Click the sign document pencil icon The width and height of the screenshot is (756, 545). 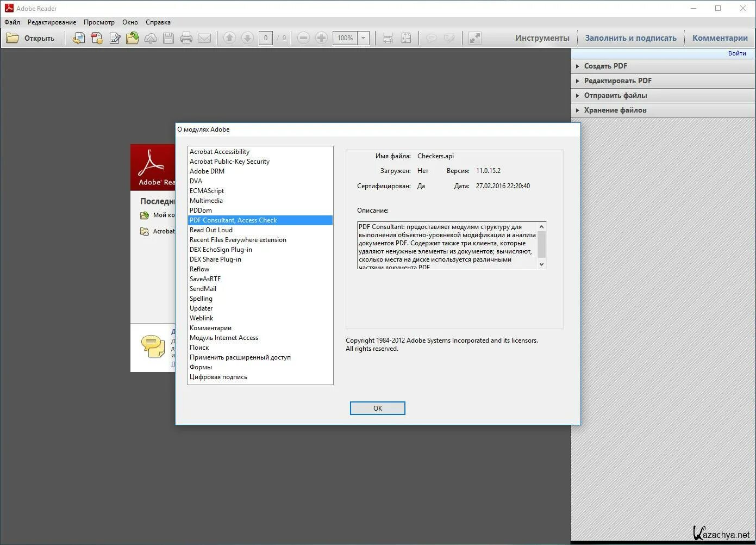coord(115,38)
